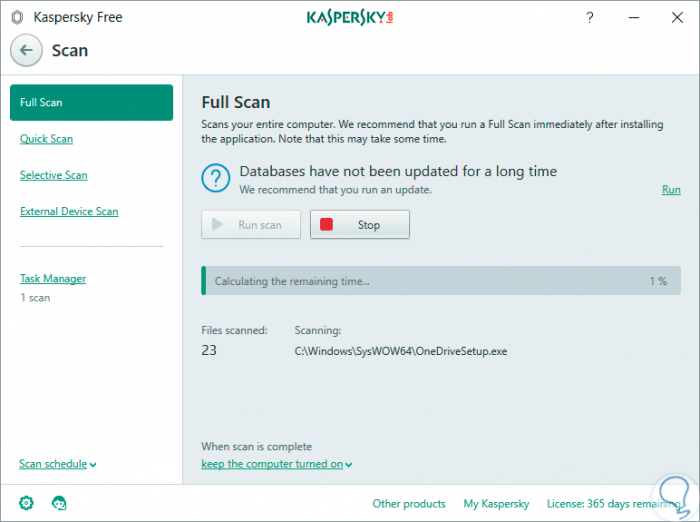This screenshot has width=700, height=522.
Task: Open Selective Scan section
Action: (x=54, y=175)
